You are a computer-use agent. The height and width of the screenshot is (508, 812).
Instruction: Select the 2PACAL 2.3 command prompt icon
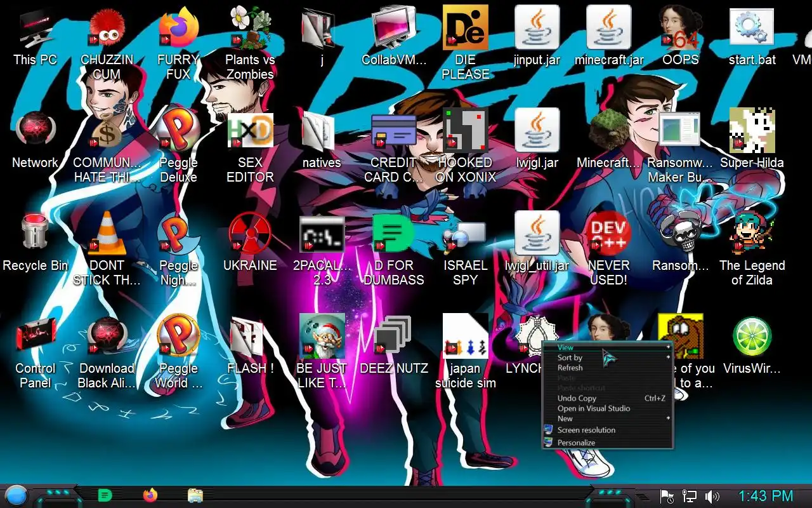(322, 234)
